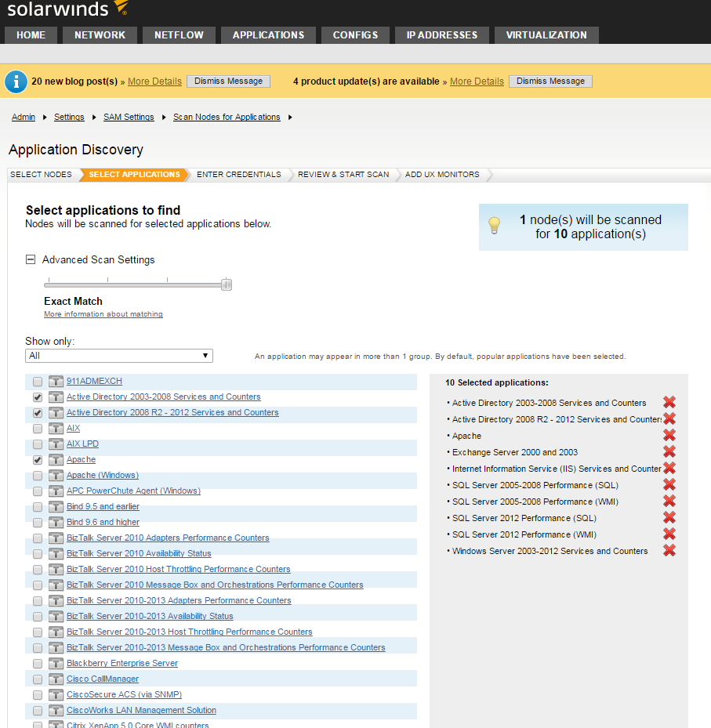Open the NETFLOW tab
The width and height of the screenshot is (711, 728).
(x=179, y=34)
